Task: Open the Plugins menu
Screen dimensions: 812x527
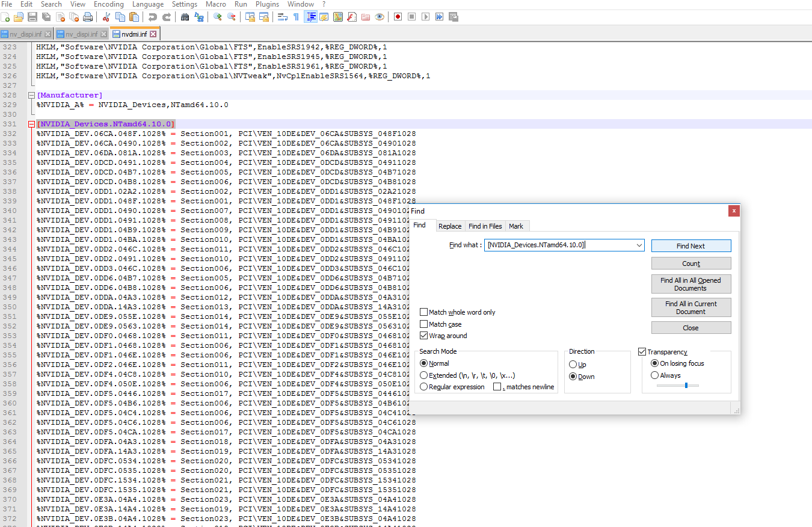Action: 267,4
